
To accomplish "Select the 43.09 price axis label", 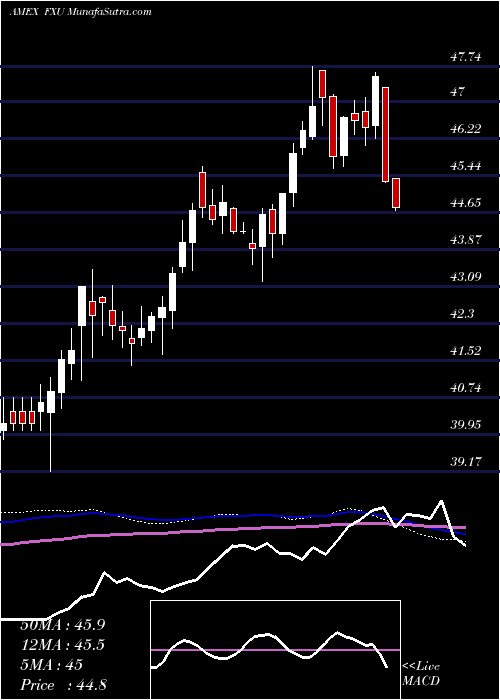I will coord(467,277).
